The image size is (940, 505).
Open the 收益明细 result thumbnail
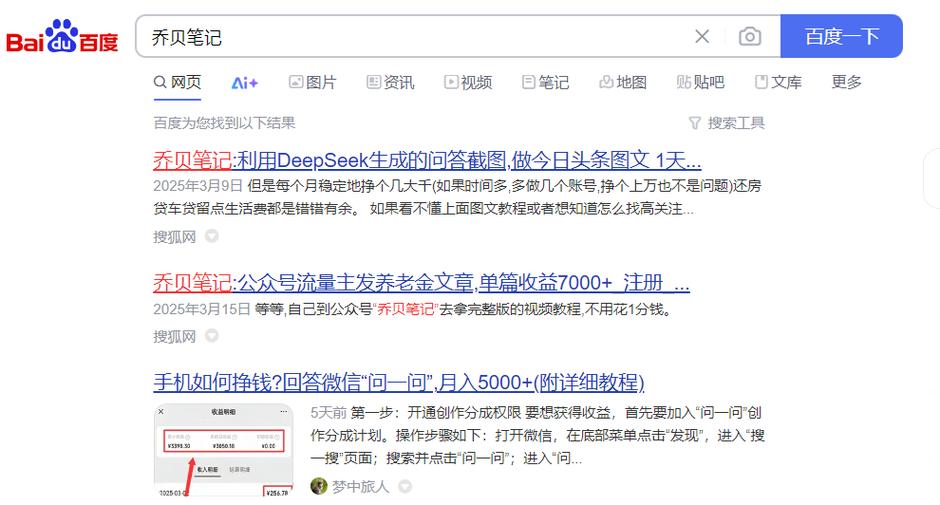pyautogui.click(x=224, y=450)
